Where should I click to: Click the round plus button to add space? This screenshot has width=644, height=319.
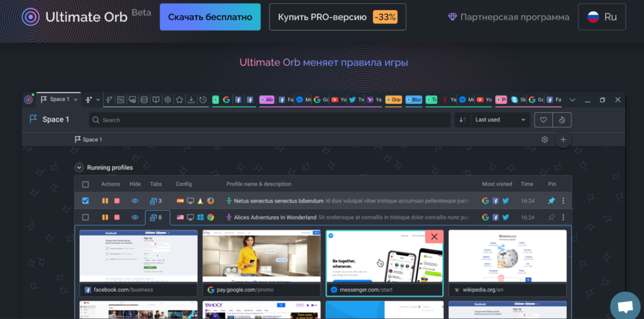pos(563,140)
